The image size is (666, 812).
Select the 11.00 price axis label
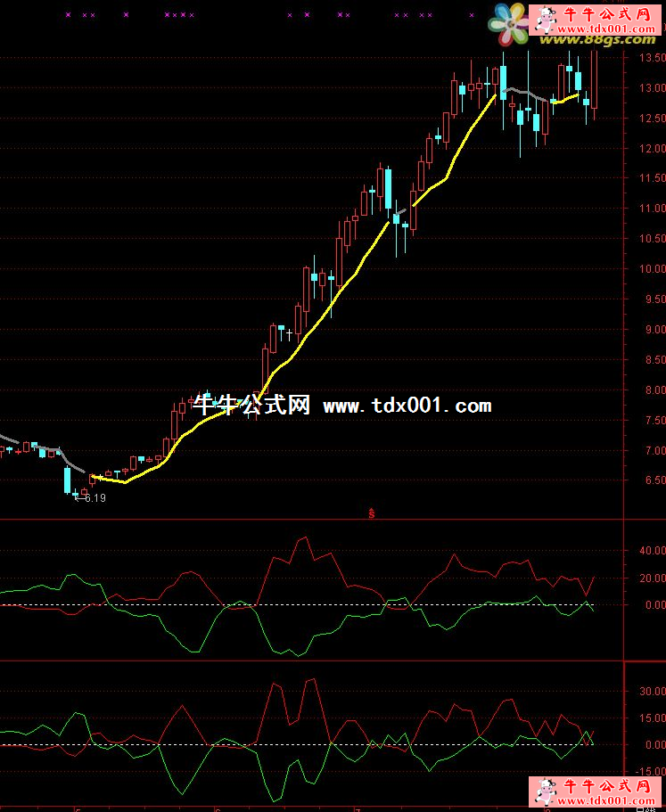[653, 209]
